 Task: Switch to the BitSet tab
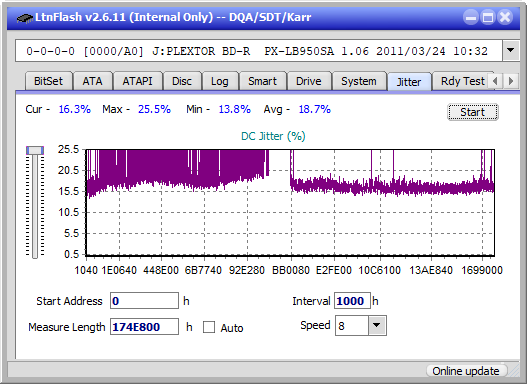tap(48, 81)
